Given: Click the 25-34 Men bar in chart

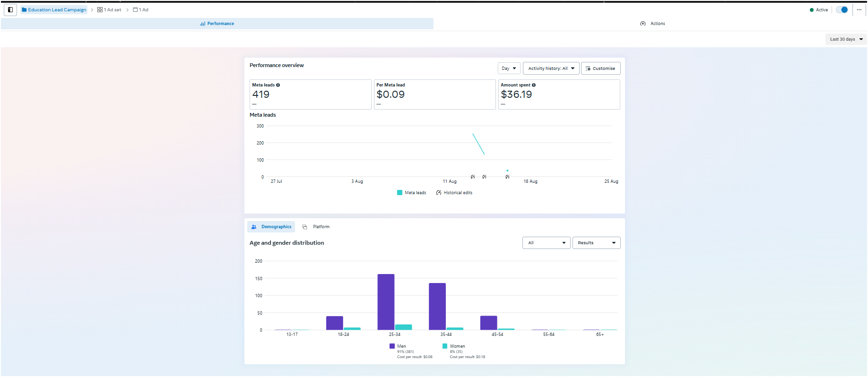Looking at the screenshot, I should point(386,302).
